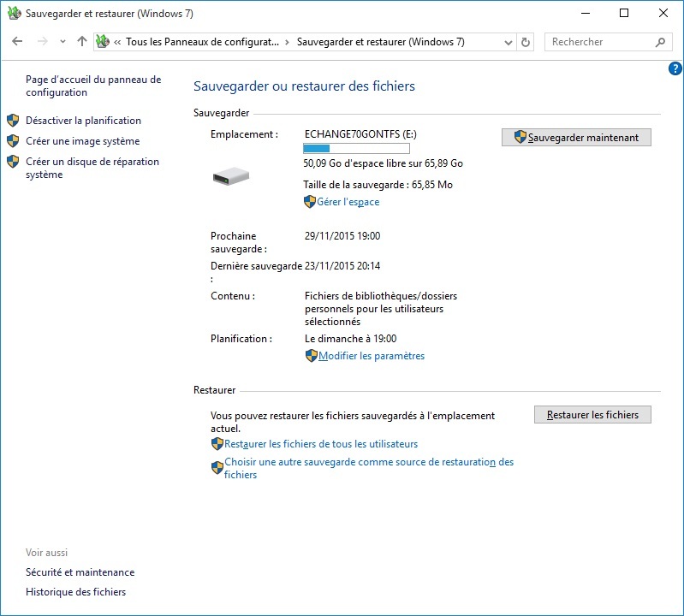Click the forward navigation arrow
Viewport: 684px width, 616px height.
pos(42,41)
